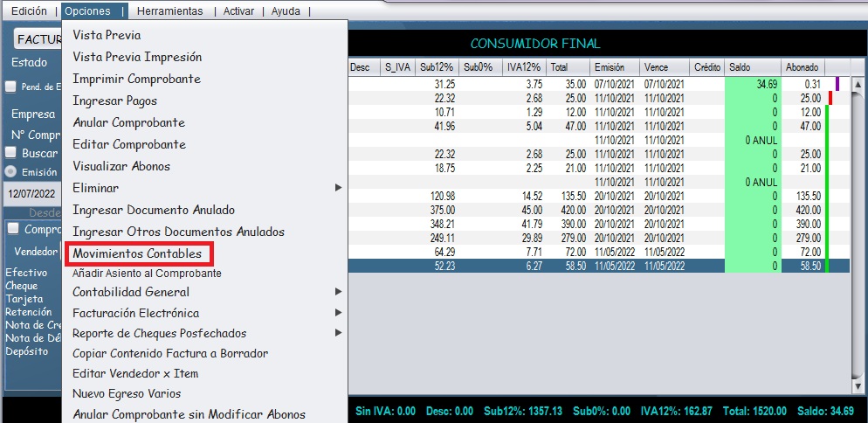Screen dimensions: 868x423
Task: Enable the Buscar checkbox
Action: coord(10,153)
